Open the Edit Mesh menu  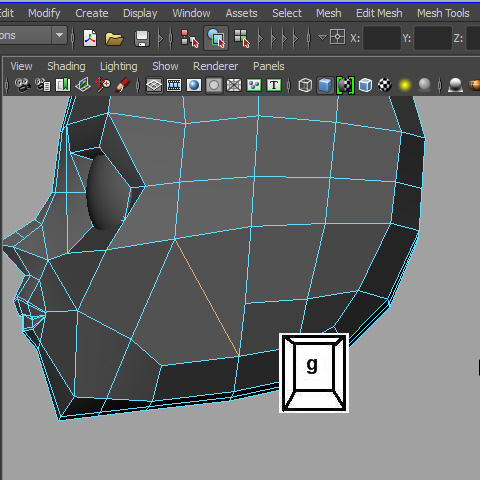(379, 13)
